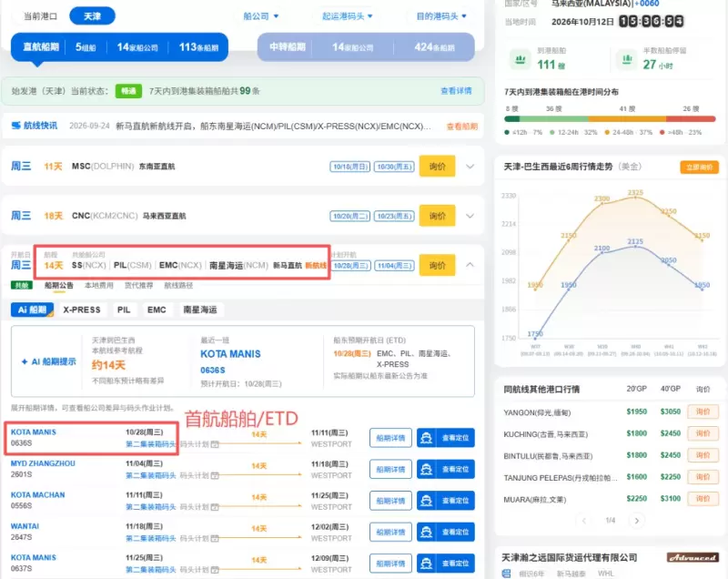Click the ship icon beside 半数船舶停留 27小时
This screenshot has width=728, height=579.
(x=626, y=59)
